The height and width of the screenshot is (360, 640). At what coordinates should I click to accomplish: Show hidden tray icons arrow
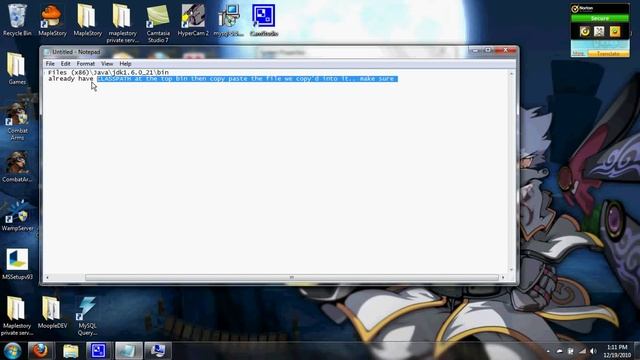[x=548, y=351]
